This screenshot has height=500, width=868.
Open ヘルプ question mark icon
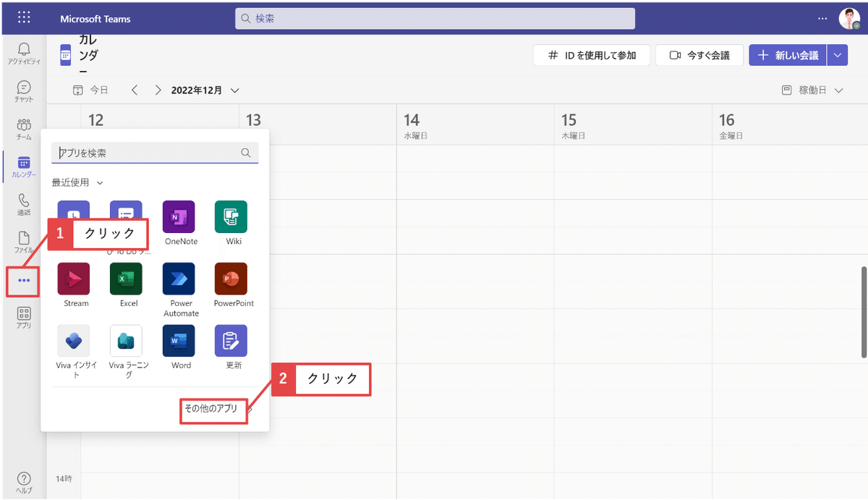[24, 482]
